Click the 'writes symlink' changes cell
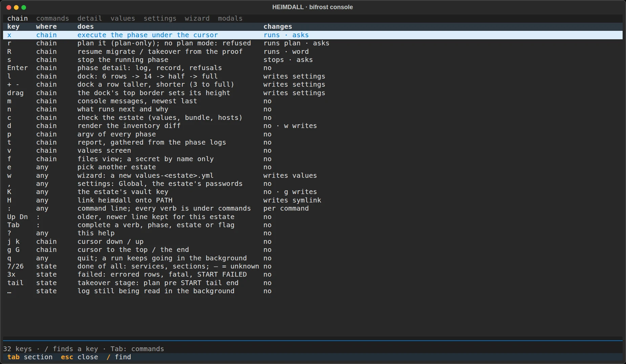The width and height of the screenshot is (626, 364). click(292, 200)
